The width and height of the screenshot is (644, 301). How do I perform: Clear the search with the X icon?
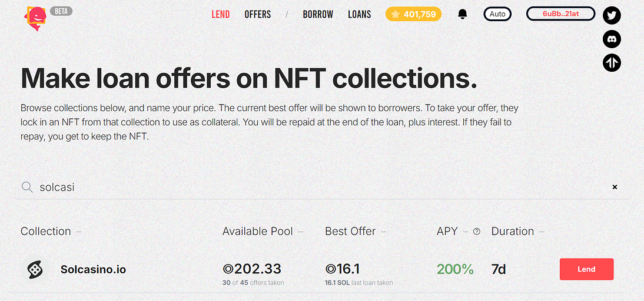pos(615,187)
